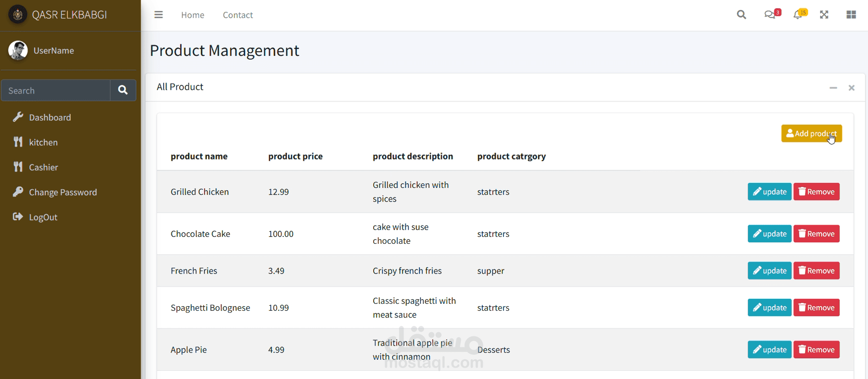The height and width of the screenshot is (379, 868).
Task: Open the notifications bell icon
Action: [x=798, y=15]
